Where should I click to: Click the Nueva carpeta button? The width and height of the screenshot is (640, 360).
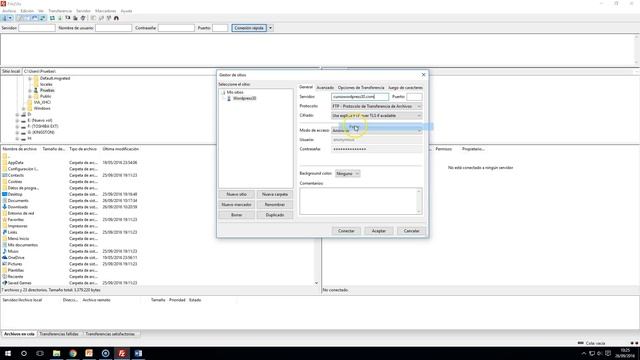(x=275, y=194)
